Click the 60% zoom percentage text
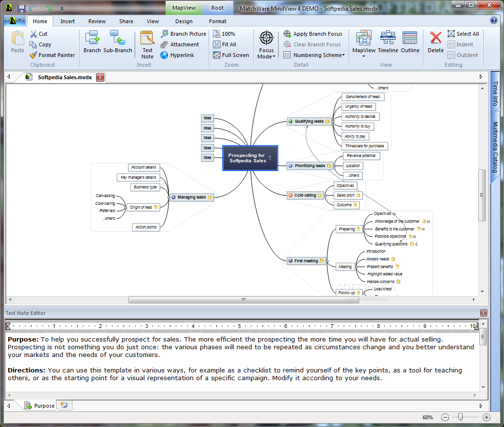Image resolution: width=504 pixels, height=427 pixels. click(428, 417)
